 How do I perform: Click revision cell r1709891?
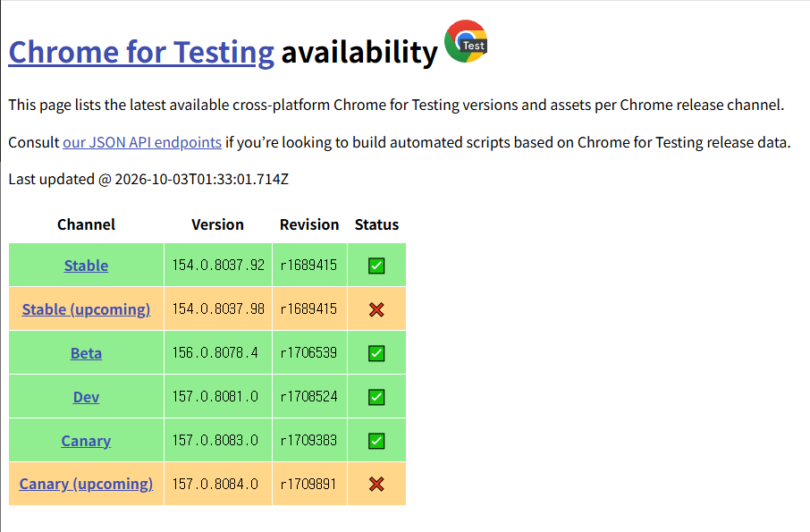tap(310, 484)
